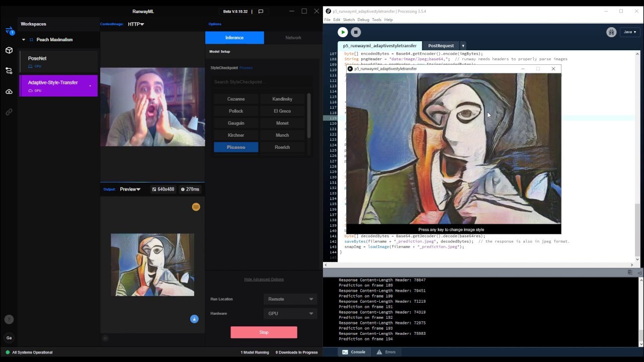Open the File menu in Processing
Image resolution: width=644 pixels, height=362 pixels.
[327, 20]
